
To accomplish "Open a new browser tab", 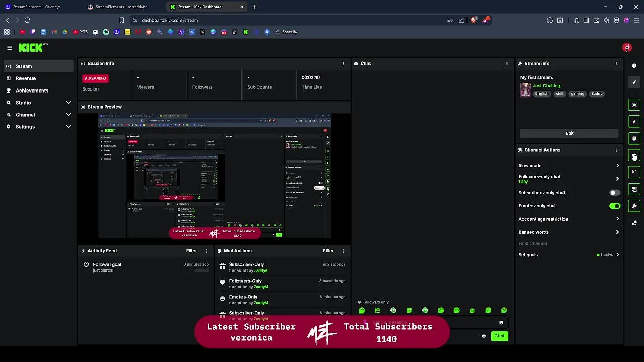I will [x=254, y=7].
